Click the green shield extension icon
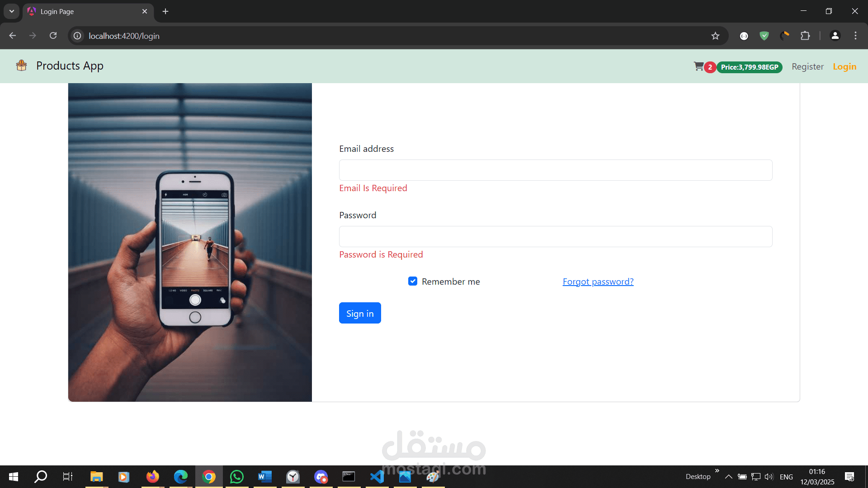 pos(764,36)
